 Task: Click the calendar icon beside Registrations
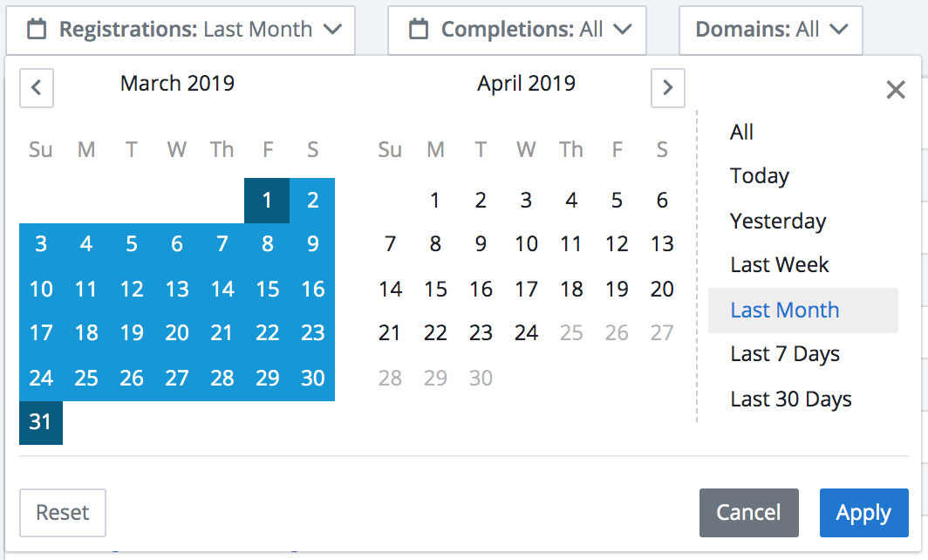(x=37, y=29)
